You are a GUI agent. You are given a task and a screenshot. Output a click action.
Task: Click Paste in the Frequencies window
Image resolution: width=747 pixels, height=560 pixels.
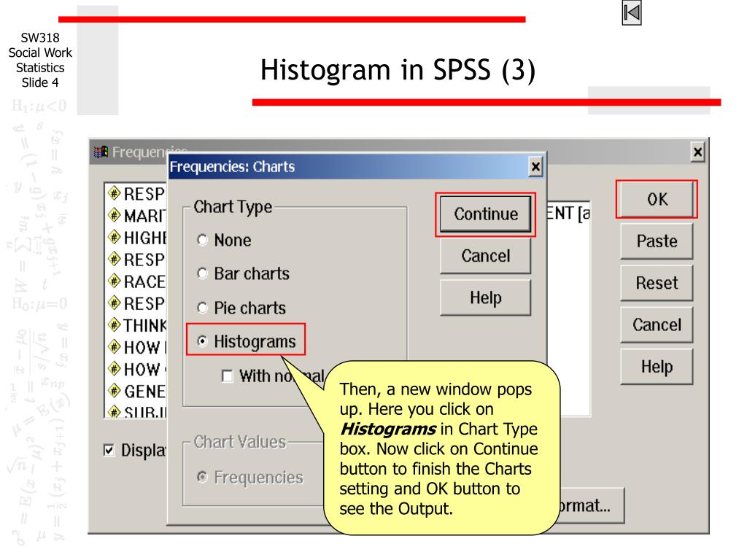coord(657,241)
